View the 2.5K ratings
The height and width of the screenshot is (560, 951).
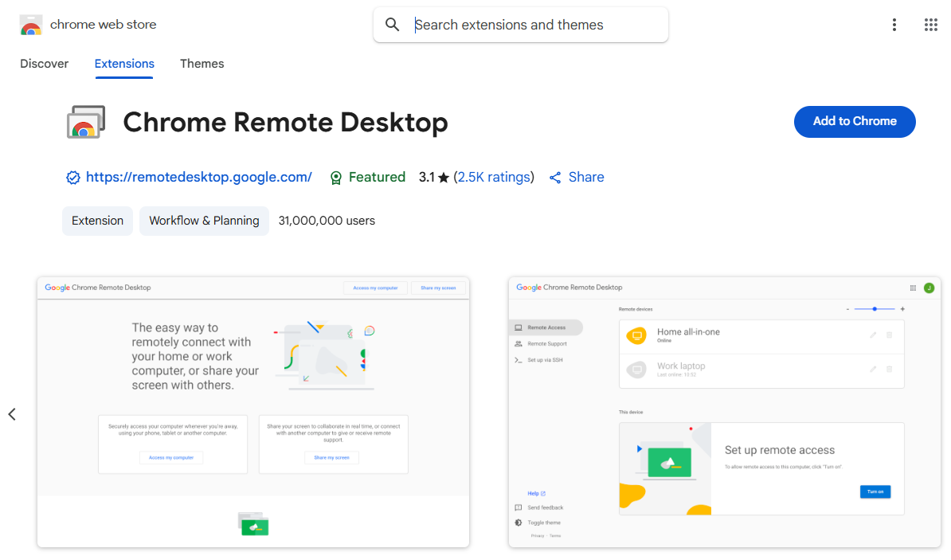coord(494,177)
